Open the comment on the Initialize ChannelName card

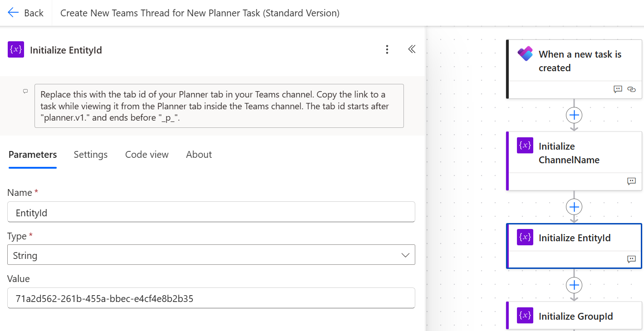(x=631, y=181)
